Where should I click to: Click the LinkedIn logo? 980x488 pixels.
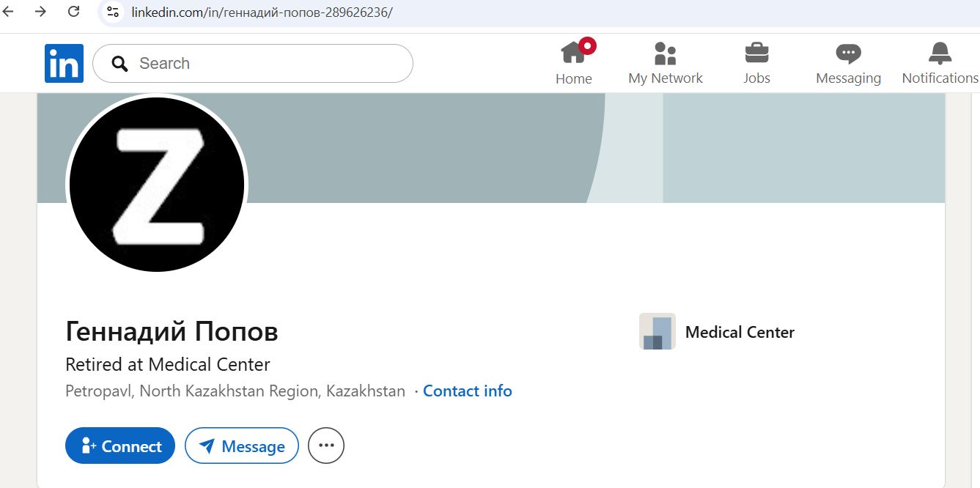(x=64, y=64)
